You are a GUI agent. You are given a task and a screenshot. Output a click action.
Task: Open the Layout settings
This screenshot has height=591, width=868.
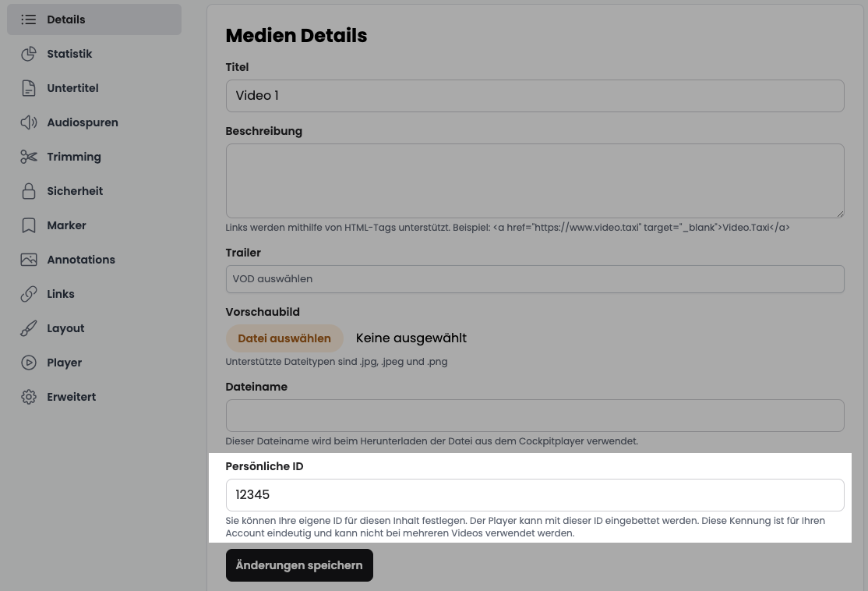pyautogui.click(x=94, y=328)
